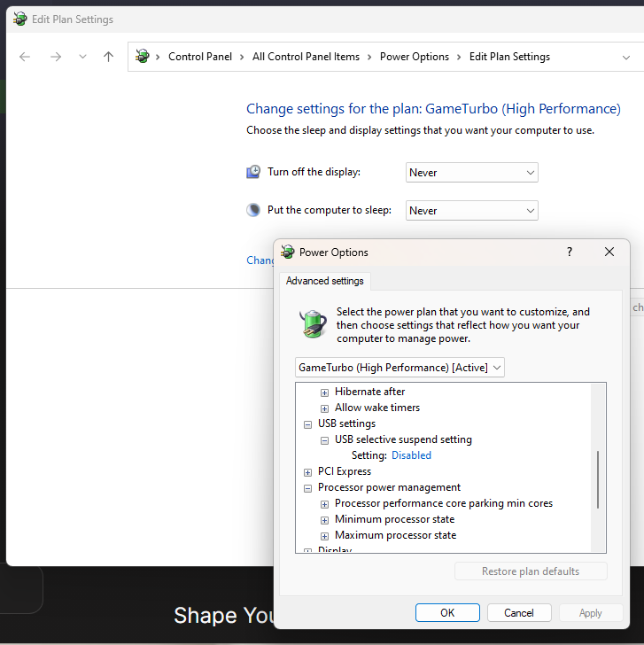Click the Apply button
The image size is (644, 645).
[x=591, y=613]
